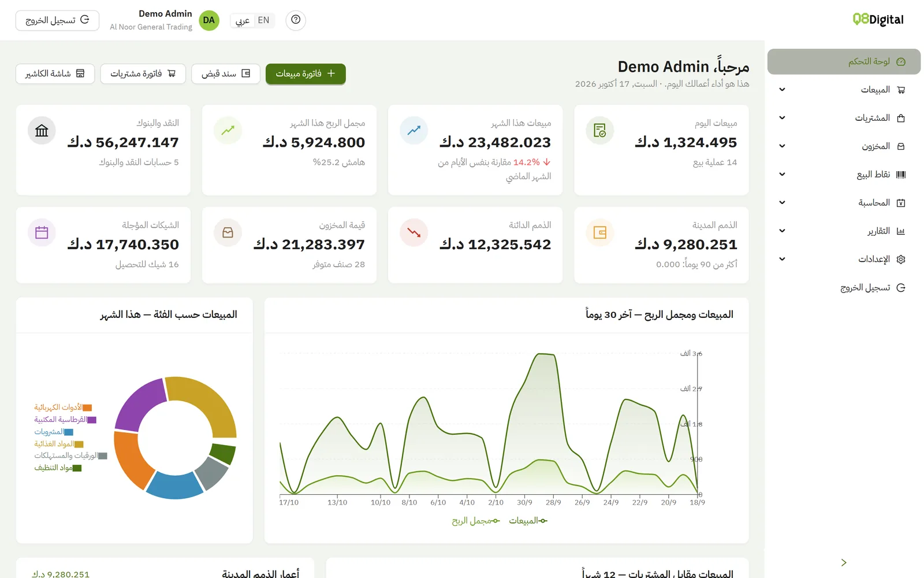Open المشتريات sidebar menu item

(844, 118)
